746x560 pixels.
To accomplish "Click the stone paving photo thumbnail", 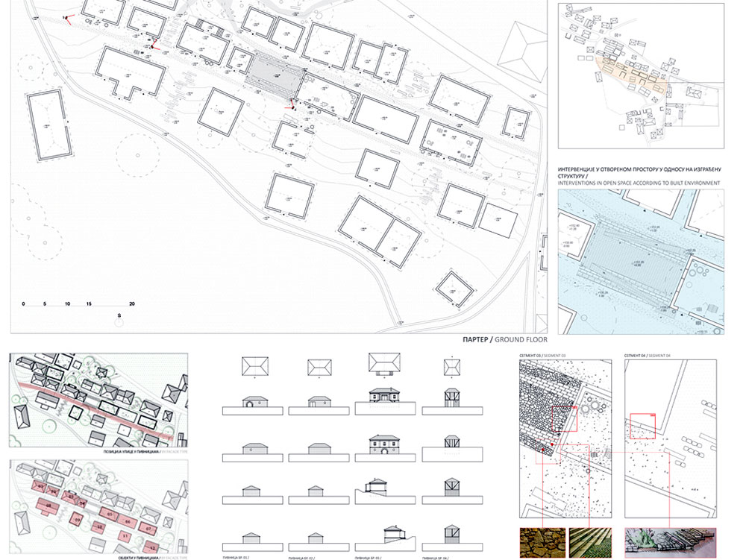I will click(542, 542).
